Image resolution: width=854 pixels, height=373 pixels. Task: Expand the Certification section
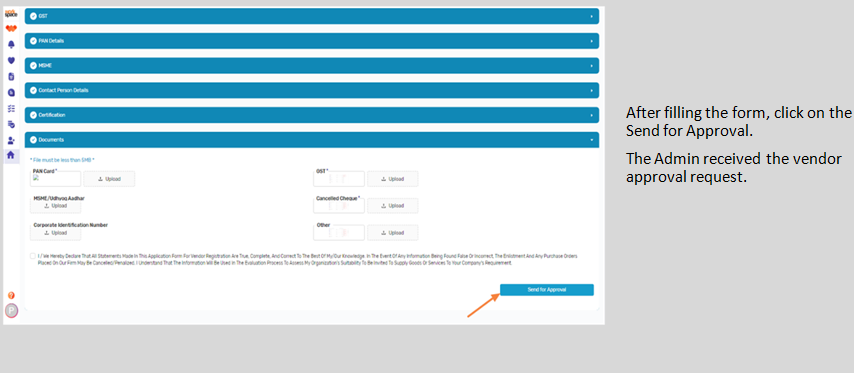tap(312, 115)
